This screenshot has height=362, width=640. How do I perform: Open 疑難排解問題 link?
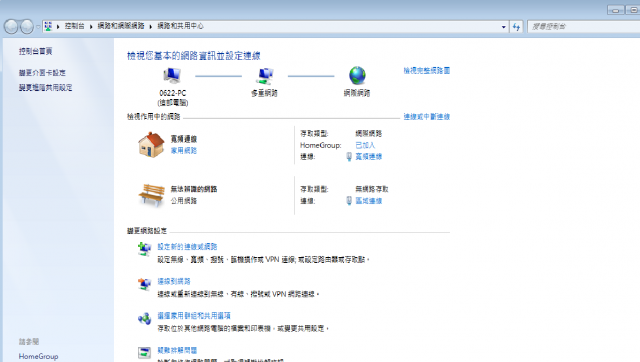click(x=177, y=350)
